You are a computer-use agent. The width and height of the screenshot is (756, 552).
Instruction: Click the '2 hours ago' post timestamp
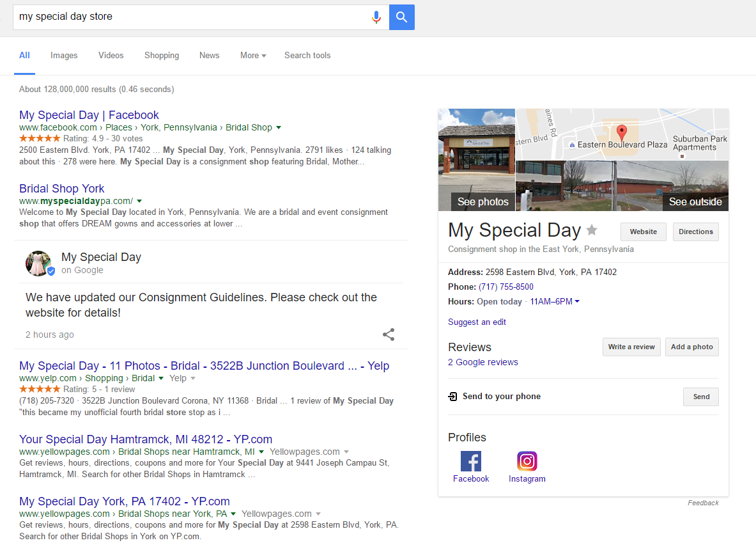(x=50, y=335)
